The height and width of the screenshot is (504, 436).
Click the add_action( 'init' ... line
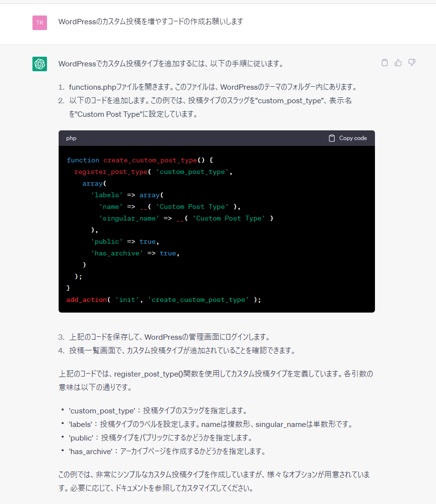click(x=164, y=300)
